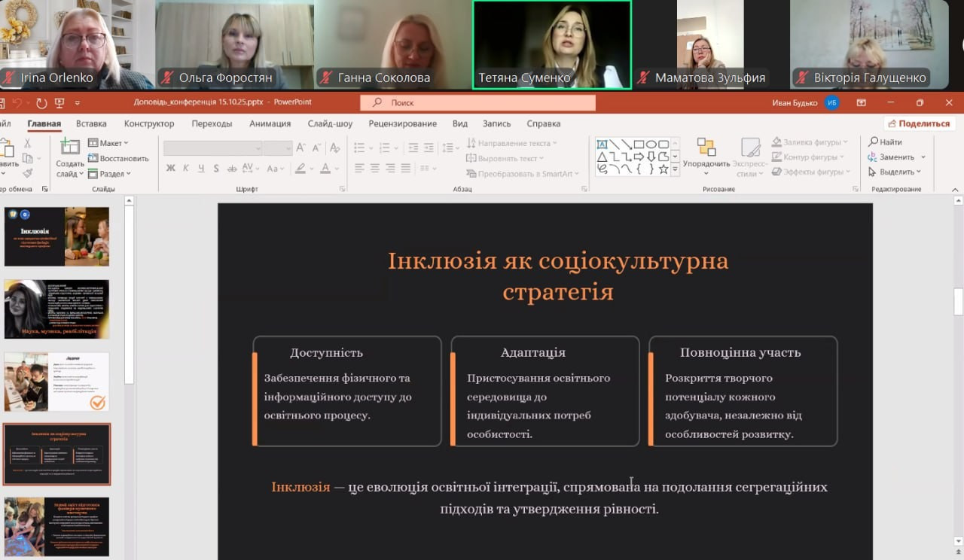Select the Format Painter brush icon
The width and height of the screenshot is (964, 560).
[28, 173]
